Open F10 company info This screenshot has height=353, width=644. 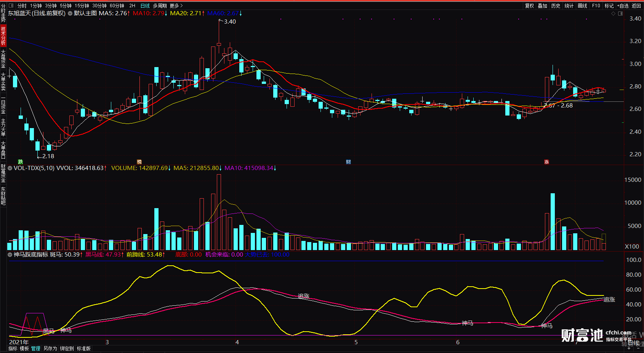point(596,6)
